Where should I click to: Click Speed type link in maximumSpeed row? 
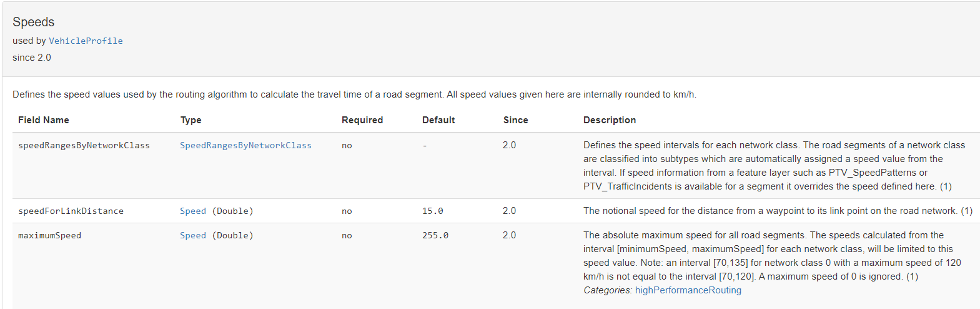(192, 235)
